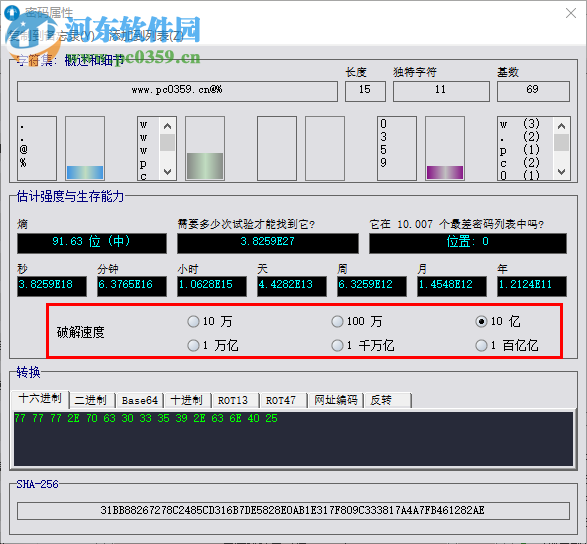Click scroll-down arrow of lowercase letters list
Screen dimensions: 587x544
coord(168,171)
